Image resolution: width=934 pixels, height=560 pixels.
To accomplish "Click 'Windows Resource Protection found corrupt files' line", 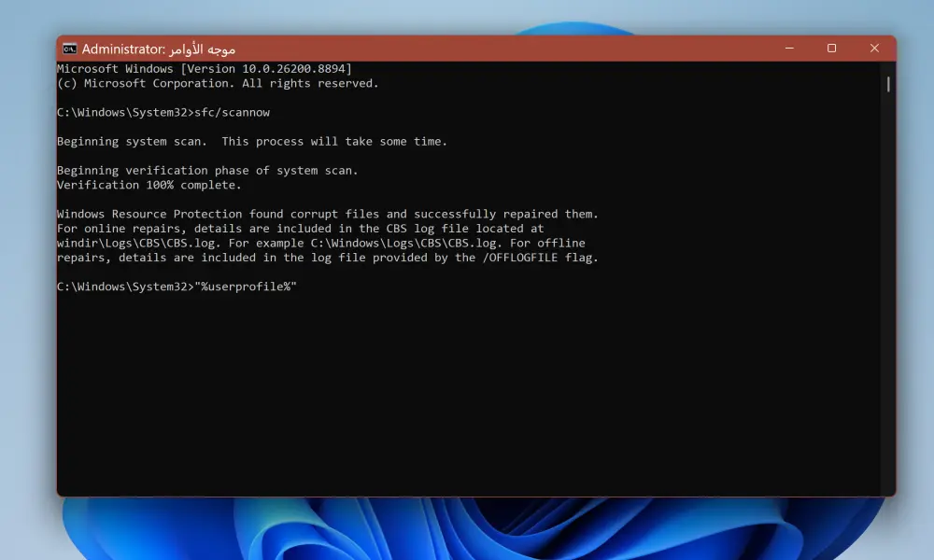I will (328, 215).
